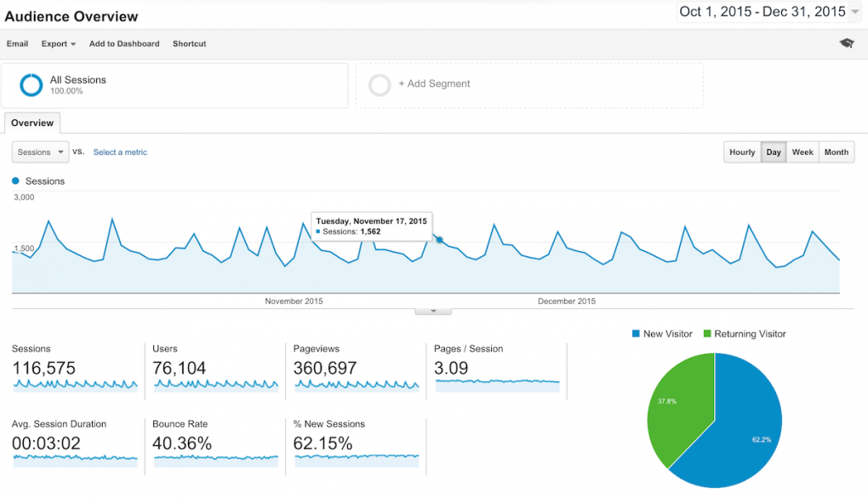Viewport: 868px width, 498px height.
Task: Expand the Export dropdown menu
Action: tap(59, 44)
